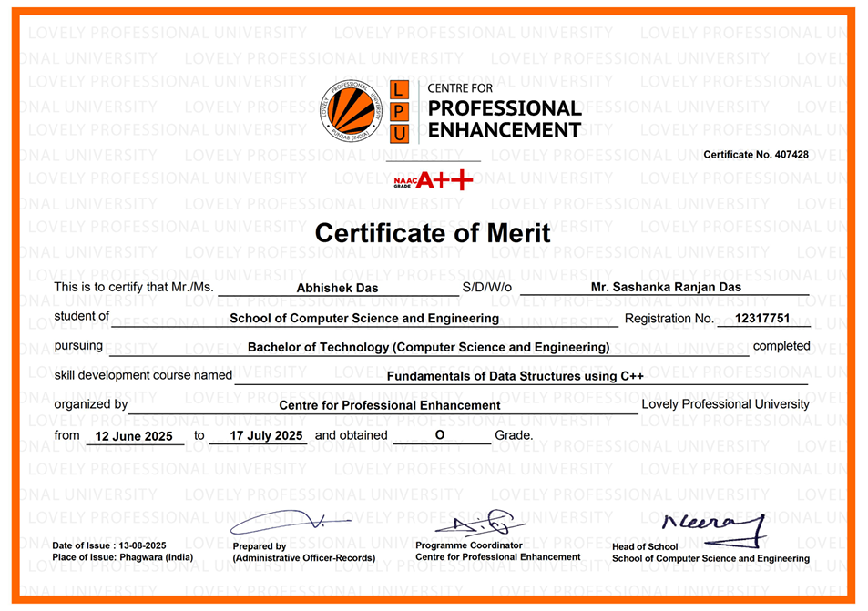Click the NAAC A++ grade logo
The image size is (868, 611).
(x=434, y=180)
